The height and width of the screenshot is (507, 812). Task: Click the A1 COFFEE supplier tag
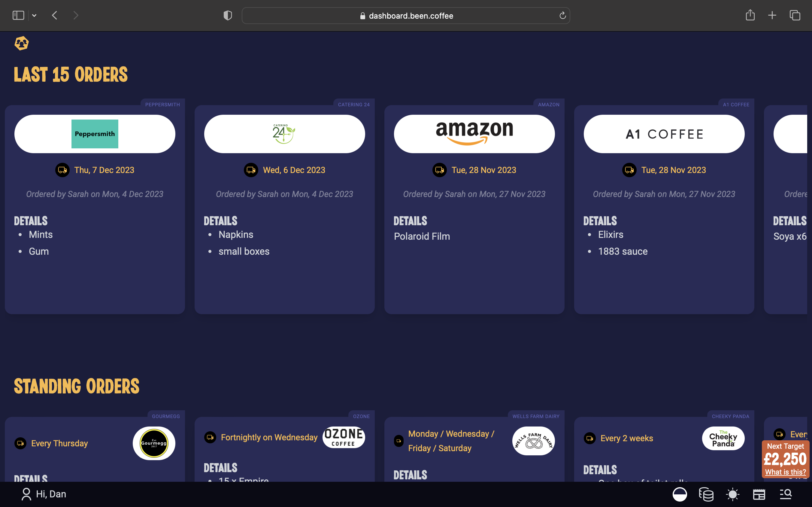pos(736,105)
